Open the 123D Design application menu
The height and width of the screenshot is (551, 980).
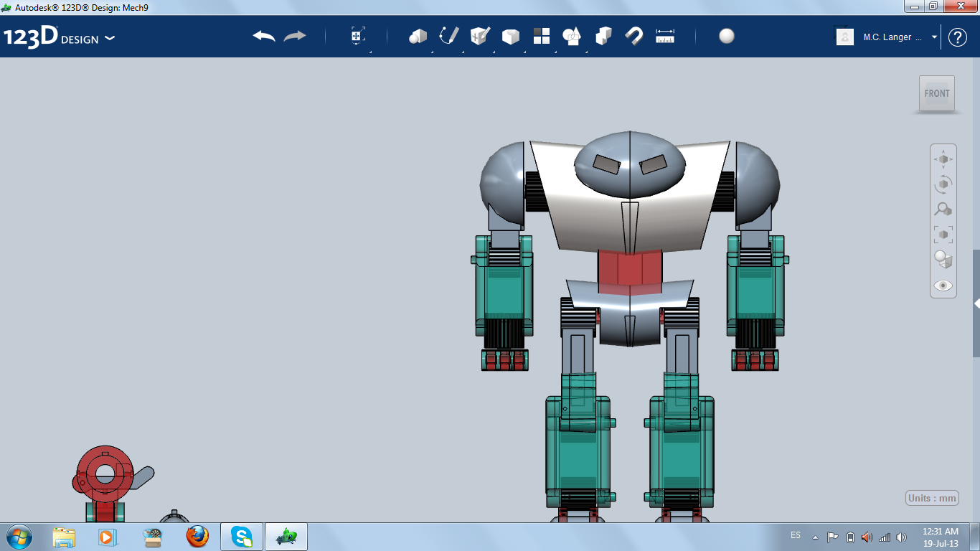(x=59, y=37)
